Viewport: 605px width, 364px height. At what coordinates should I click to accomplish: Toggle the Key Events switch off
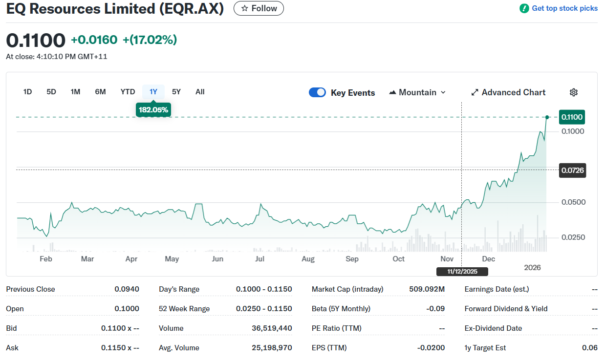[x=317, y=92]
